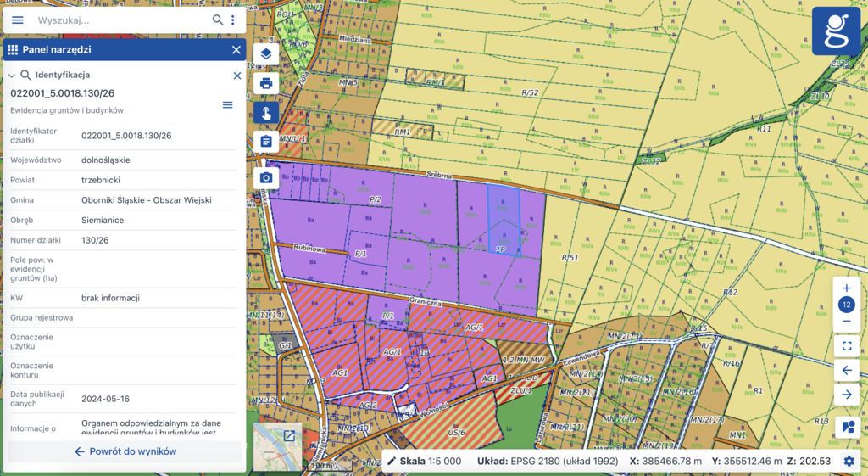
Task: Switch to full extent view
Action: [846, 345]
